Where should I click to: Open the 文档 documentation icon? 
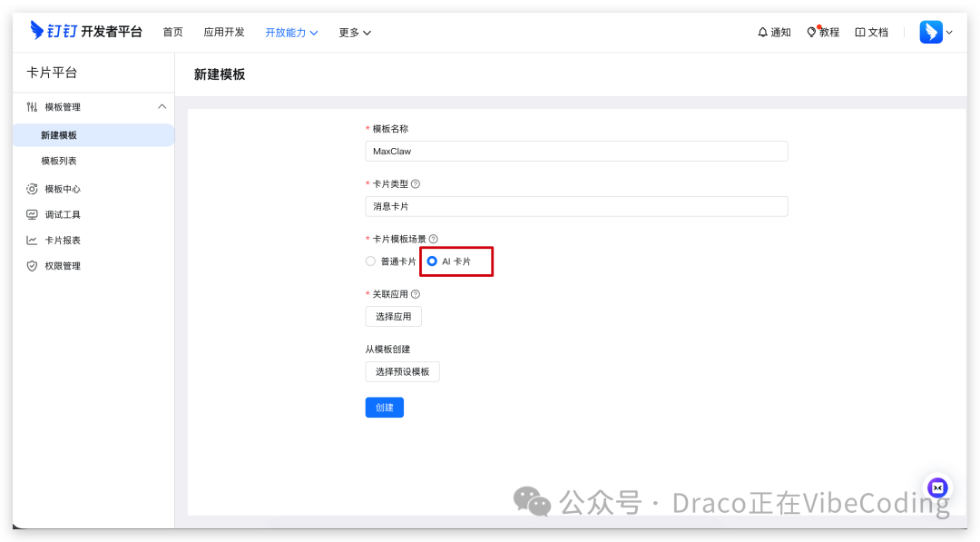[870, 32]
